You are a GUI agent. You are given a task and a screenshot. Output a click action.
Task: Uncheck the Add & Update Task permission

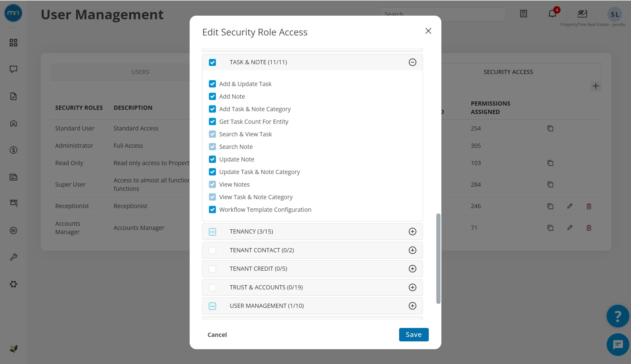[212, 84]
